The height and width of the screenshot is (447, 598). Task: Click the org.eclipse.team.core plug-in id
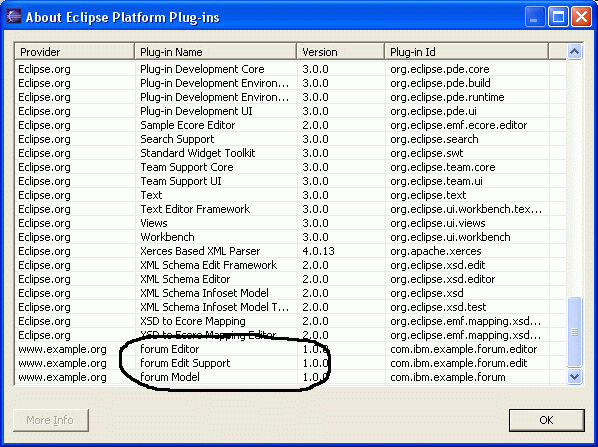442,167
